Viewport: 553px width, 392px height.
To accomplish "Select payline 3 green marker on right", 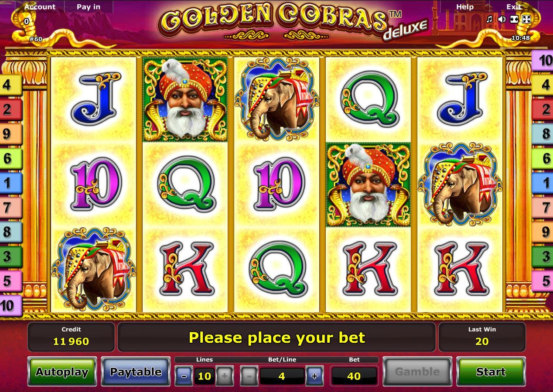I will [543, 256].
